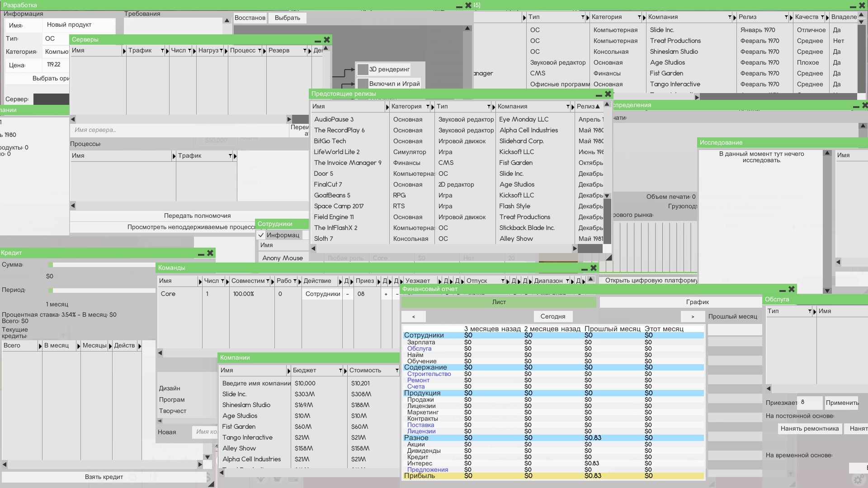868x488 pixels.
Task: Filter Стоимость column in Компании window
Action: click(x=397, y=371)
